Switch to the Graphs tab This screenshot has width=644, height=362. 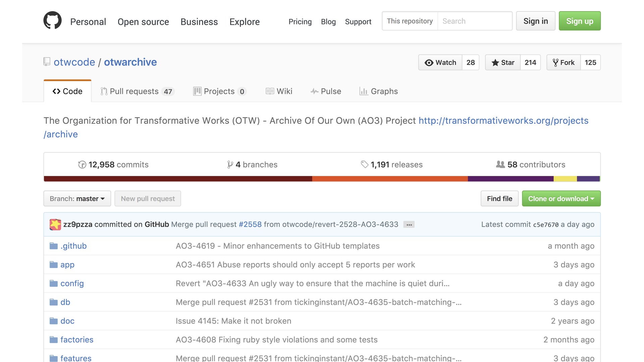tap(378, 91)
